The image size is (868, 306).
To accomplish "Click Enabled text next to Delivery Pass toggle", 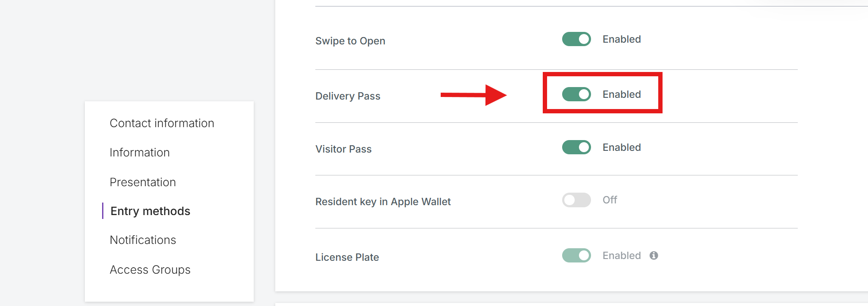I will (x=622, y=94).
